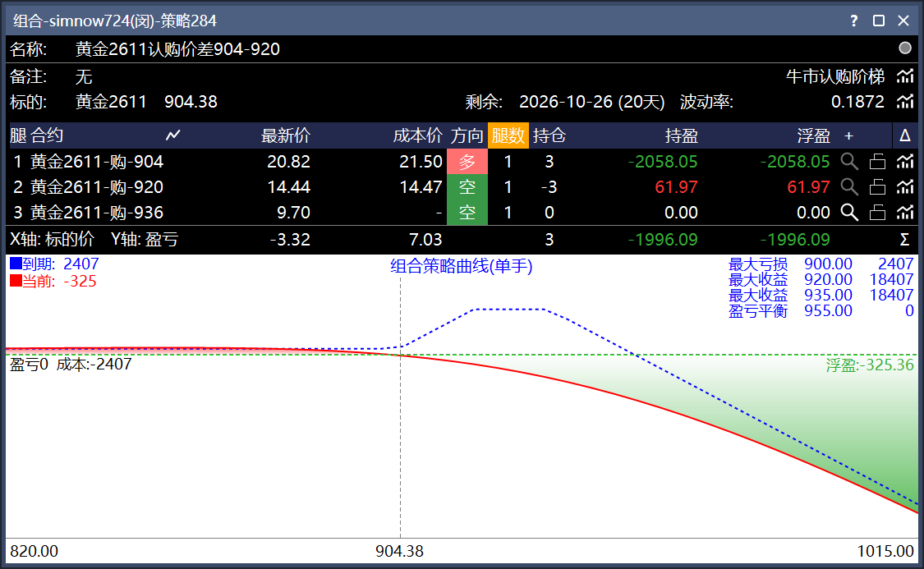
Task: Click X轴: 标的价 axis label
Action: point(52,239)
